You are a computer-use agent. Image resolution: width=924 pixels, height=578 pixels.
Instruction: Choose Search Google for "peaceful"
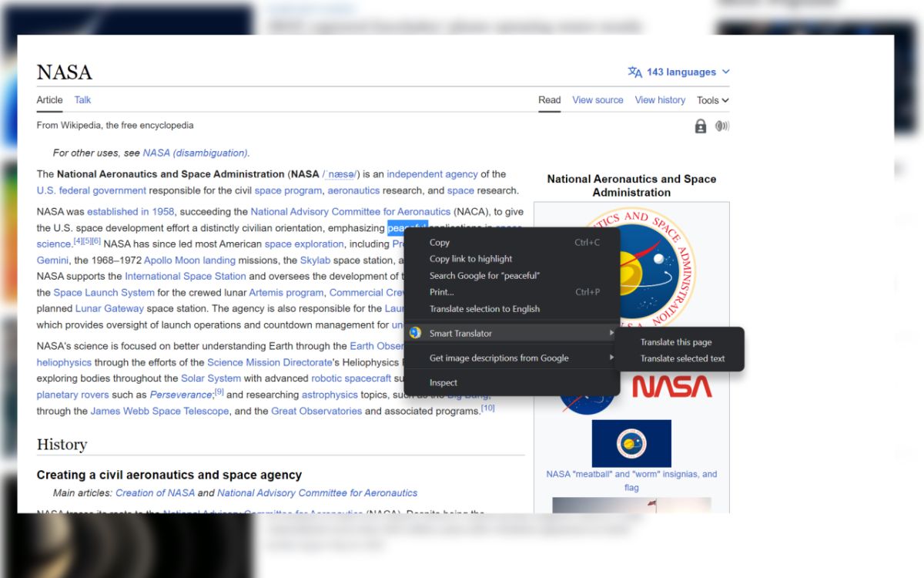click(514, 276)
